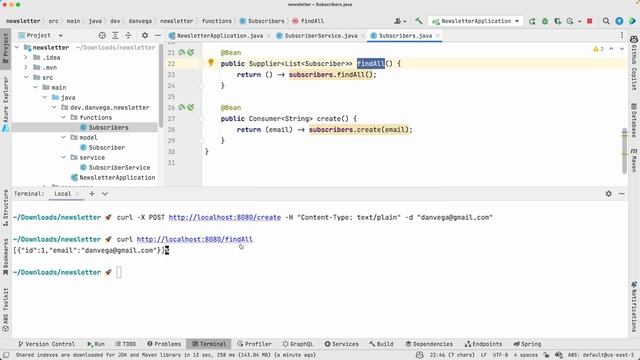The image size is (640, 360).
Task: Open Project panel gear settings
Action: (144, 36)
